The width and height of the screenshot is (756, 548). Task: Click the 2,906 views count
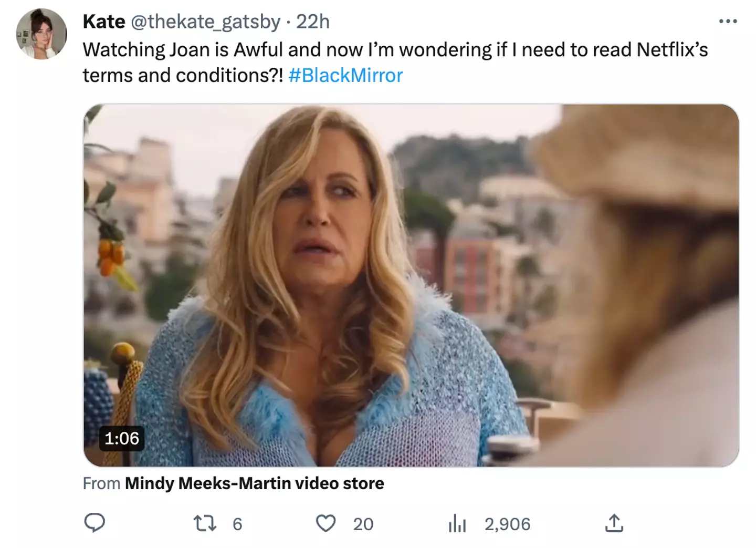click(507, 524)
